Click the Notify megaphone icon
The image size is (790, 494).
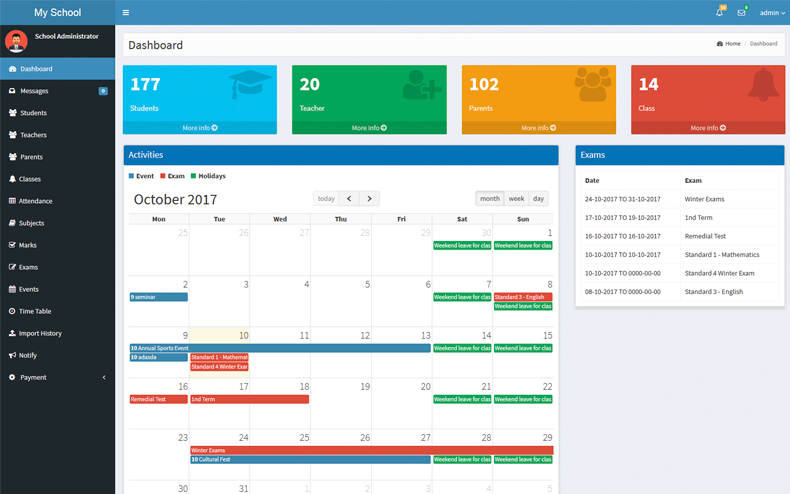pyautogui.click(x=13, y=355)
